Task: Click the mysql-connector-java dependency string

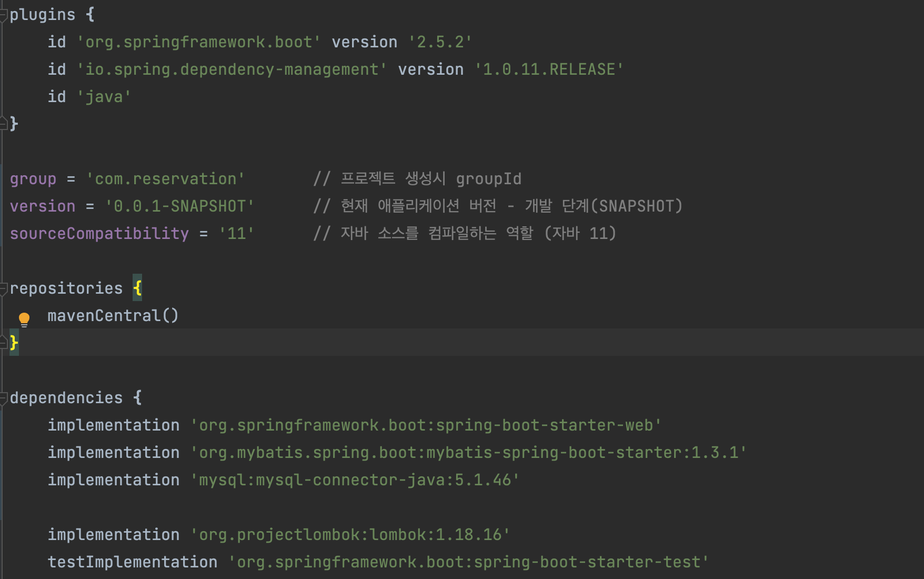Action: pos(355,480)
